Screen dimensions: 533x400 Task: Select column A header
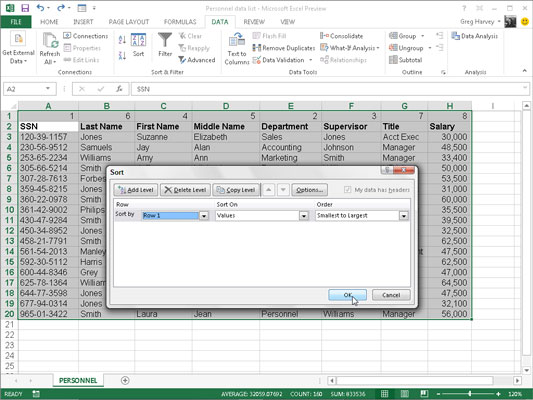pyautogui.click(x=48, y=106)
